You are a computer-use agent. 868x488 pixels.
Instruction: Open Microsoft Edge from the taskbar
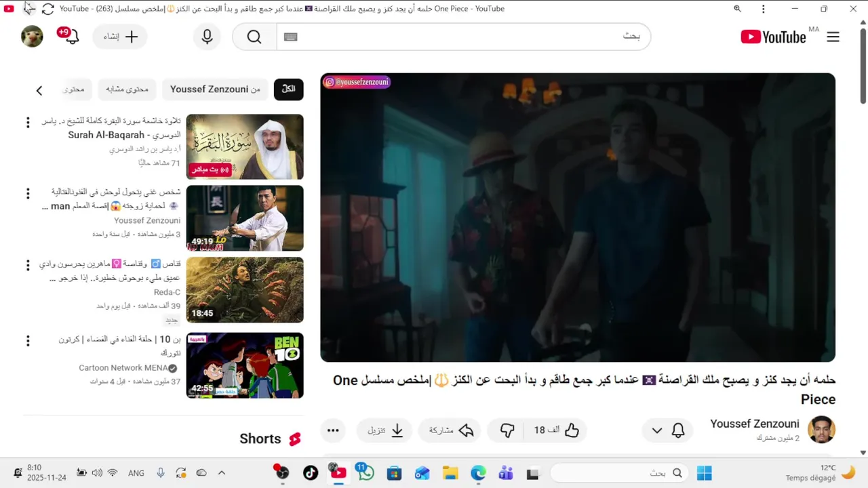478,473
